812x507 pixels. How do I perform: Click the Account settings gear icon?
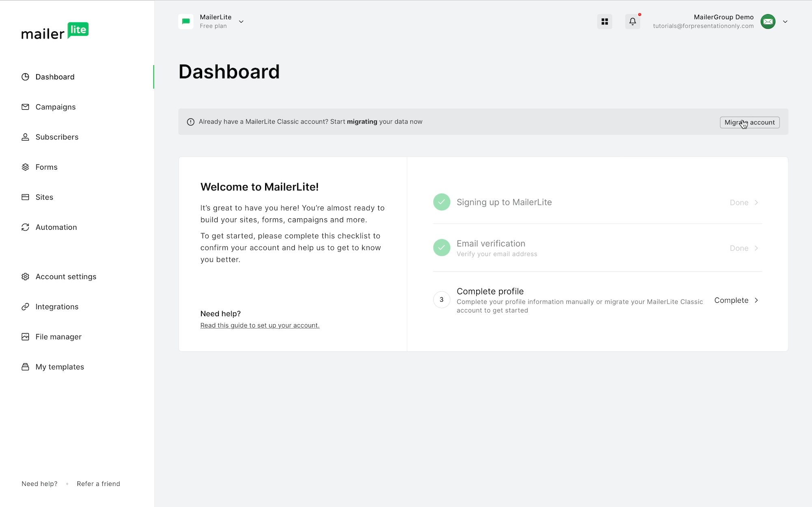click(25, 277)
